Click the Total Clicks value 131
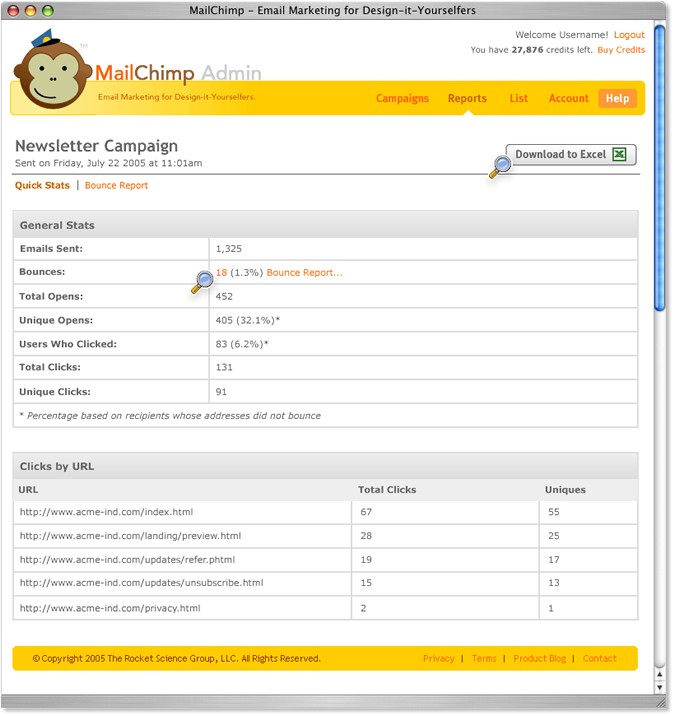This screenshot has height=716, width=675. click(x=224, y=368)
